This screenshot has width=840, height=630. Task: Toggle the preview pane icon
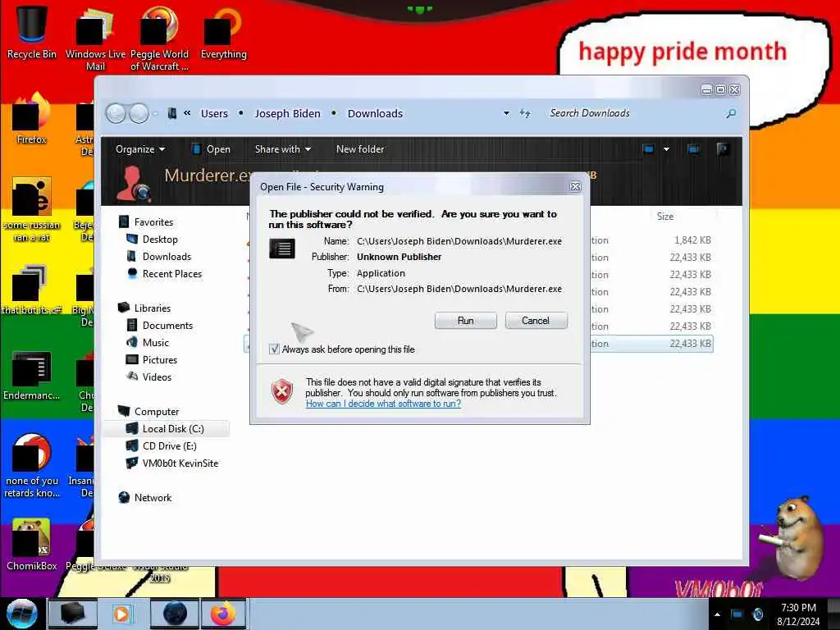click(x=693, y=149)
